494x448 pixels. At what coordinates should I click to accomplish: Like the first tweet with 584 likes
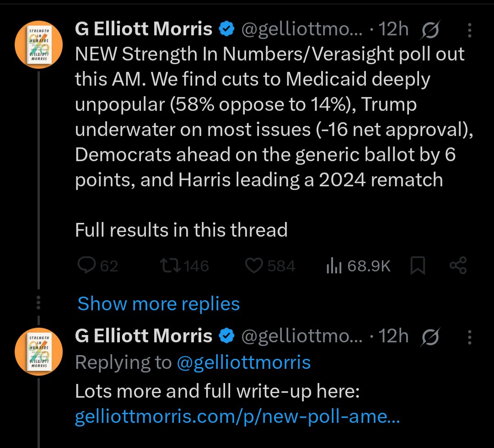[254, 266]
